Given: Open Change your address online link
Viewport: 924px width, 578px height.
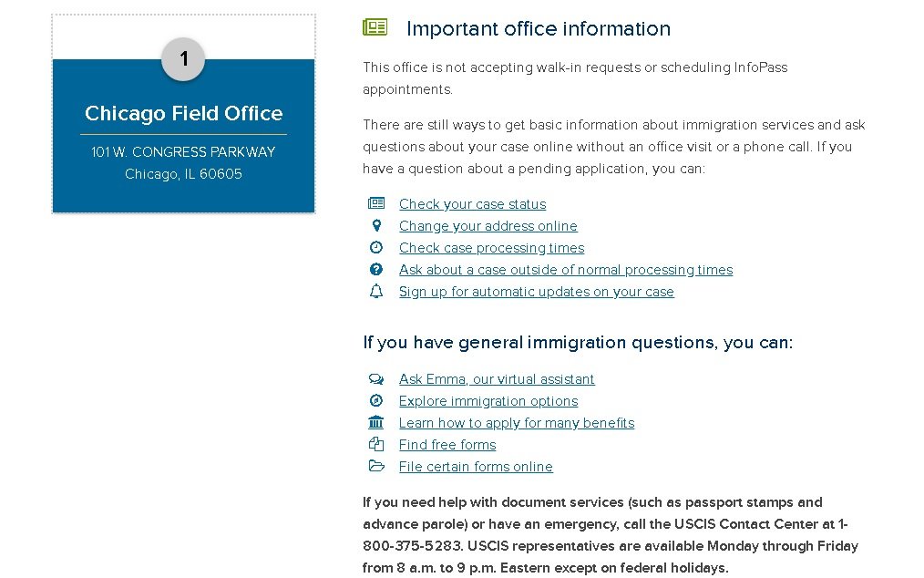Looking at the screenshot, I should [x=488, y=226].
